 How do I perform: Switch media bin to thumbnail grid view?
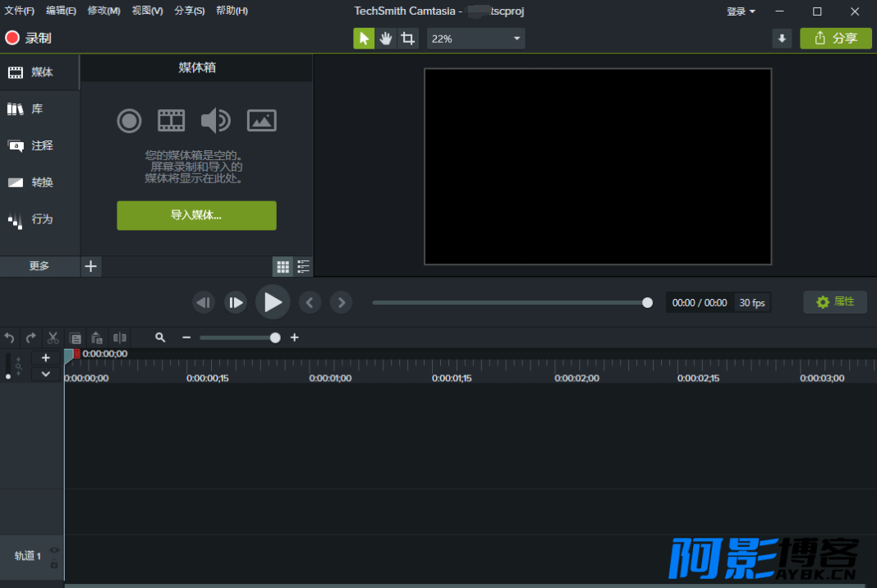coord(282,266)
